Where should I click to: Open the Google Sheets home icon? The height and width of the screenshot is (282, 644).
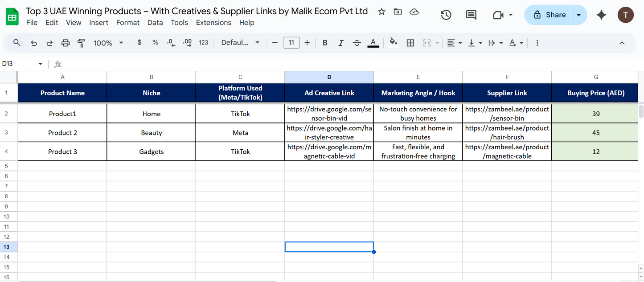pos(12,16)
